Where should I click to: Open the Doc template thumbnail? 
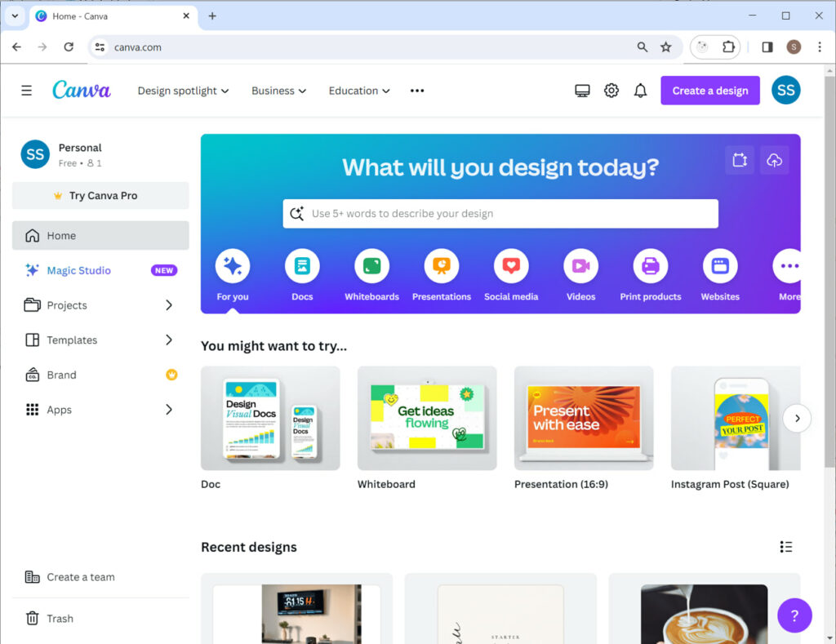click(x=270, y=418)
